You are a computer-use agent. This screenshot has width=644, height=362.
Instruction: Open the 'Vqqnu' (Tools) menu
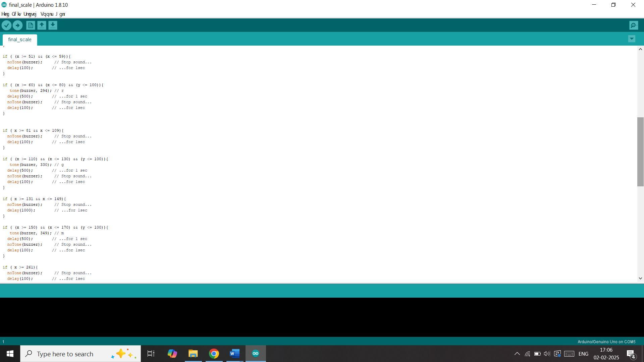click(x=47, y=14)
